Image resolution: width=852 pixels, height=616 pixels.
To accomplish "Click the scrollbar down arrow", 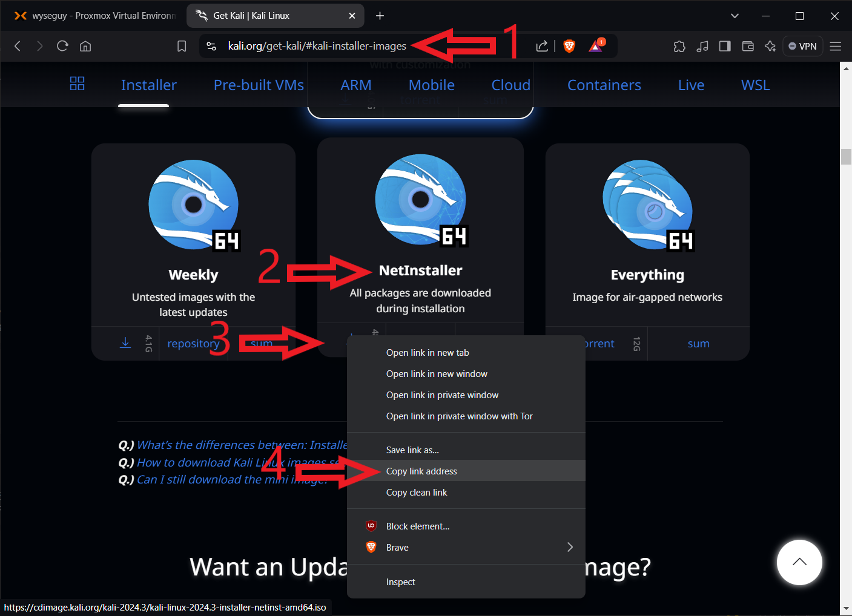I will point(846,609).
